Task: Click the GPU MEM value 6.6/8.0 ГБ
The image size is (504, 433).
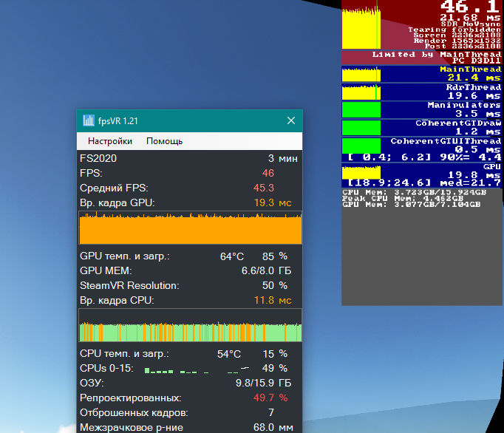Action: (x=267, y=271)
